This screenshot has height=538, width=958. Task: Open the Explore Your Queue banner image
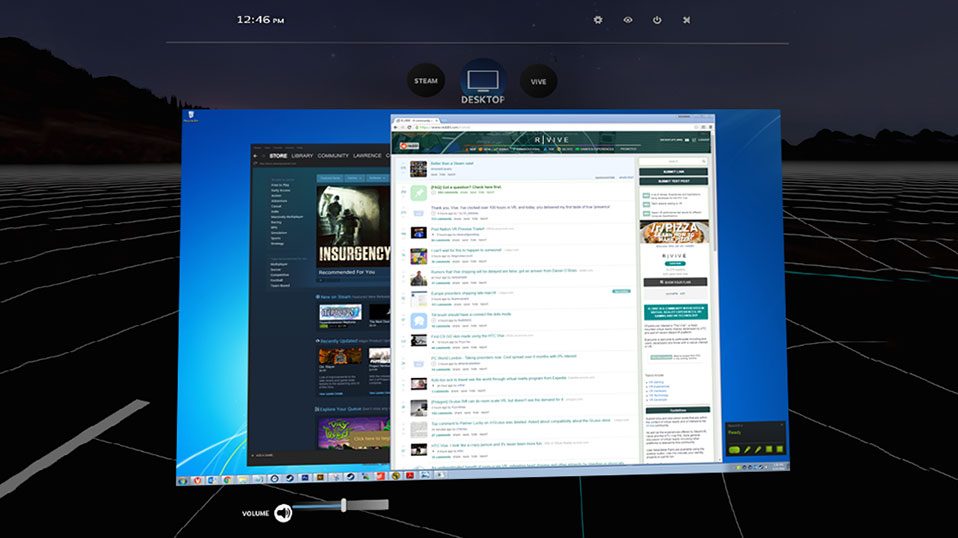(354, 433)
